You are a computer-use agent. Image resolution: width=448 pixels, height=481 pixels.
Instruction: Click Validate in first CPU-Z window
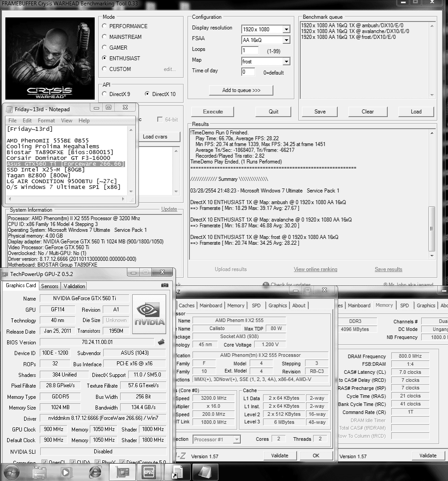[x=280, y=456]
